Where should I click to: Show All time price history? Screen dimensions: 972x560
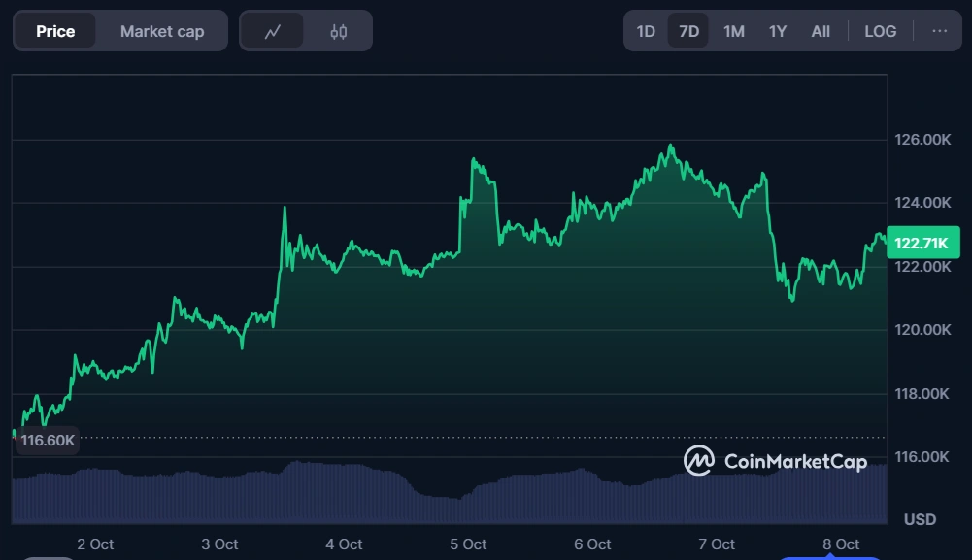click(x=821, y=31)
